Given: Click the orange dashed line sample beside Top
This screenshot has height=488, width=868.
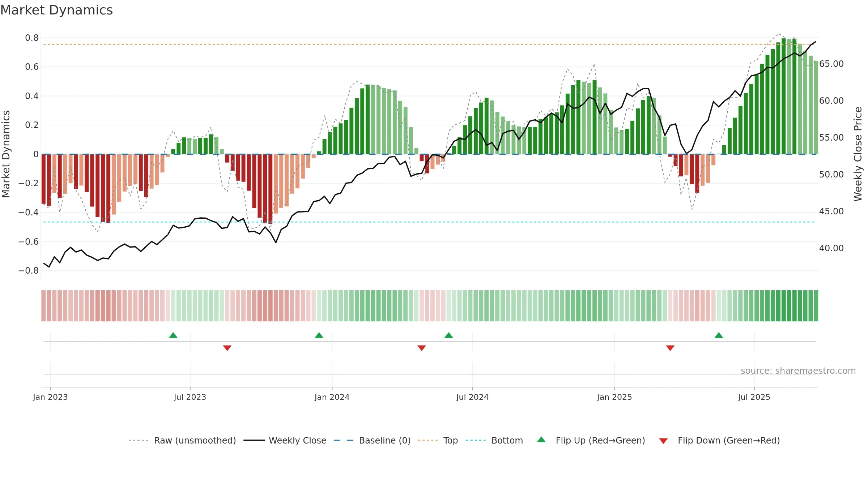Looking at the screenshot, I should (428, 440).
